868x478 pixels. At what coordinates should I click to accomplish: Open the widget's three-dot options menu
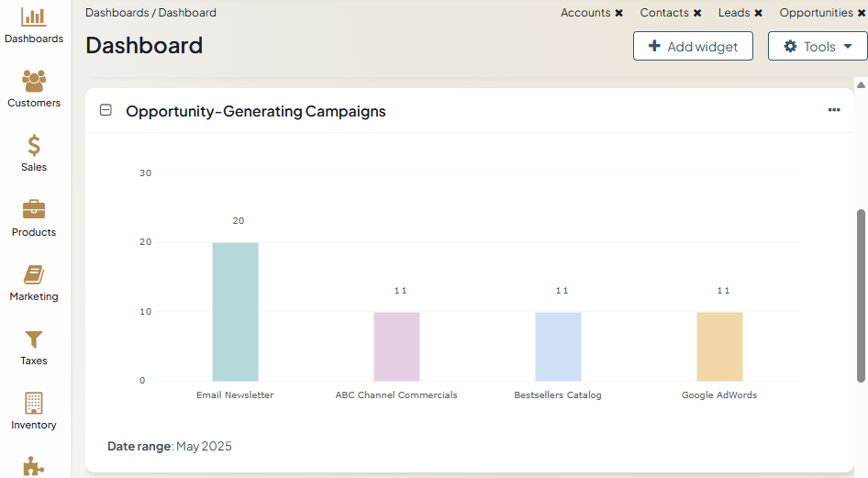point(834,110)
